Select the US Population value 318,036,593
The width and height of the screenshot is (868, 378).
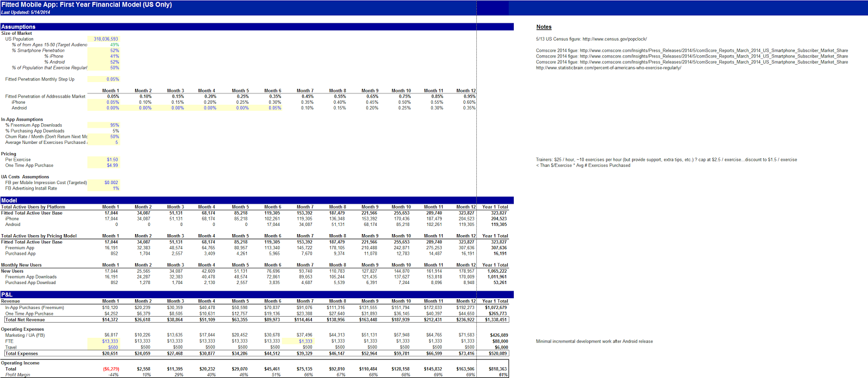tap(105, 39)
